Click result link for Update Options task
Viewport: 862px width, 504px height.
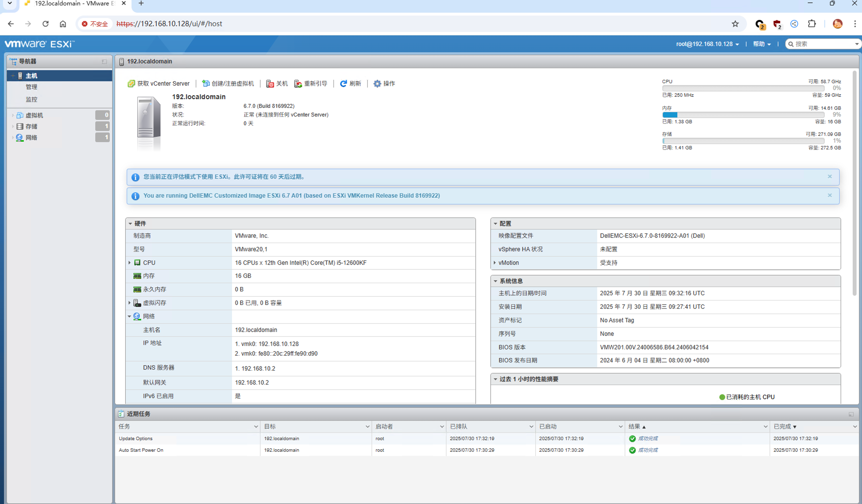[x=648, y=439]
